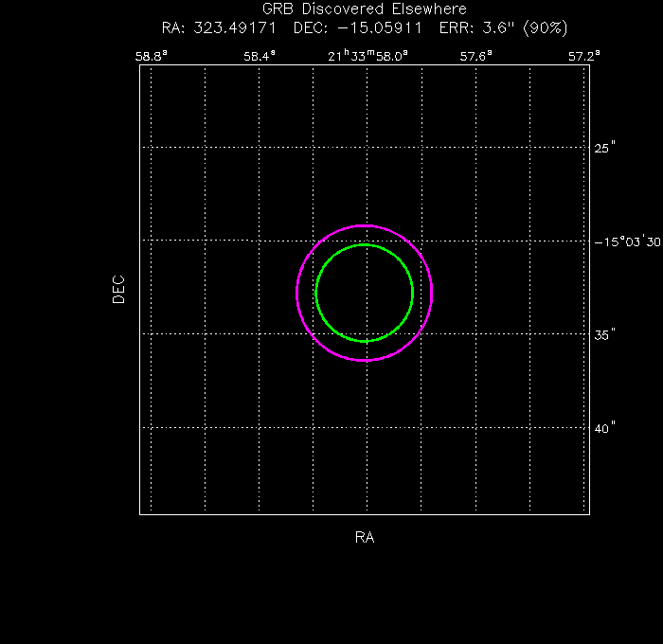Click the 'ERR: 3.6" (90%)' text

point(503,28)
